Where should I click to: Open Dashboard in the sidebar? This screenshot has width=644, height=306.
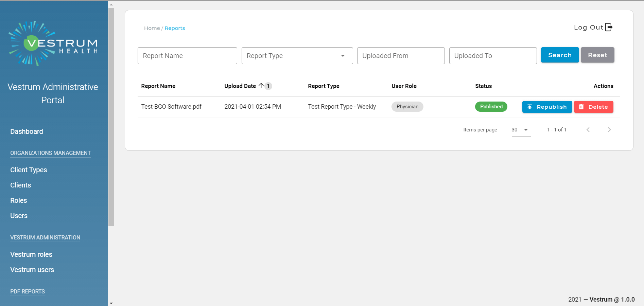27,131
